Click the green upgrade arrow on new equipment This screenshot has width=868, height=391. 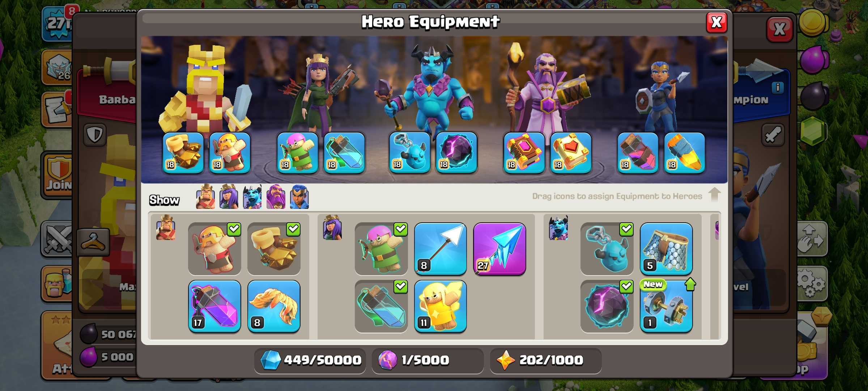coord(690,284)
